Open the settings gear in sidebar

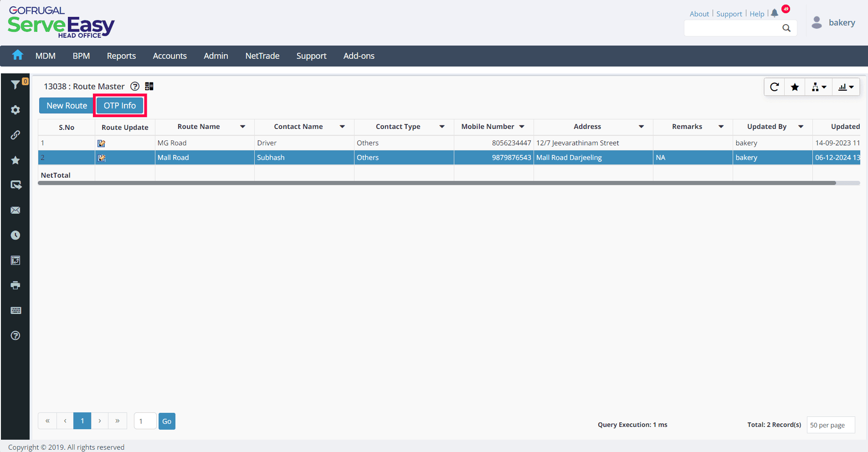tap(15, 110)
